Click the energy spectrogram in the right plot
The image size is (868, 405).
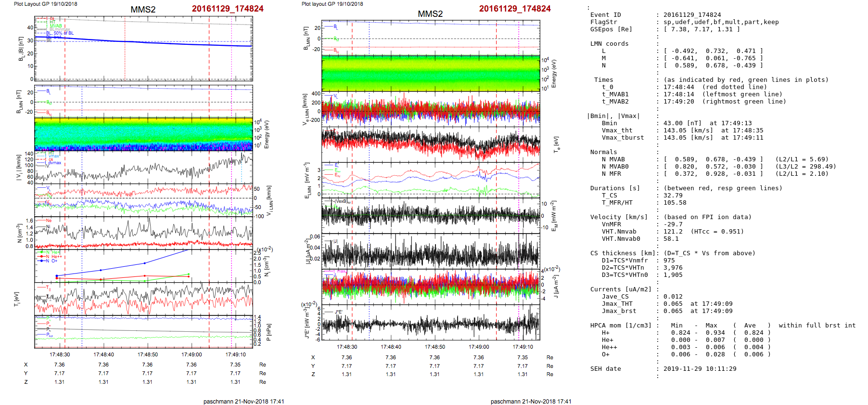(431, 73)
